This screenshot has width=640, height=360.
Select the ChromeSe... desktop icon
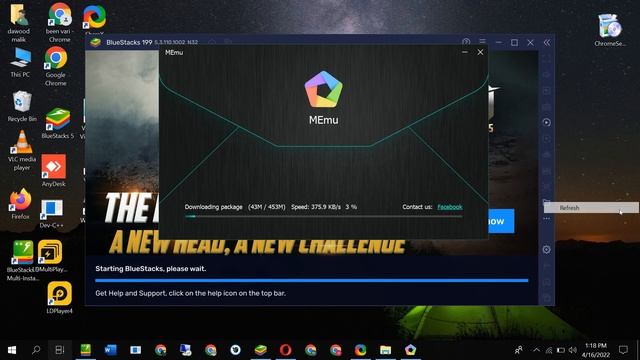coord(610,30)
